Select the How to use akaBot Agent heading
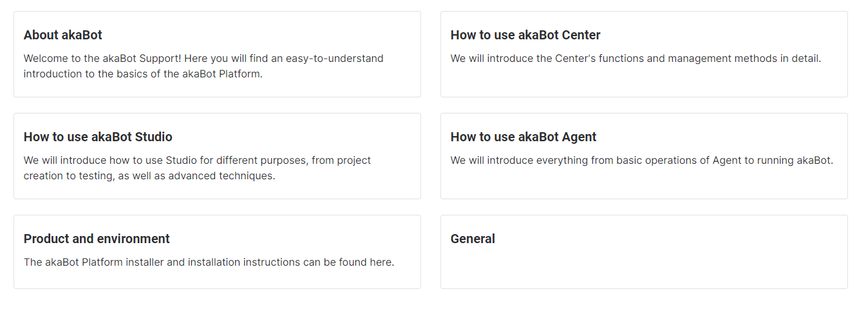868x316 pixels. click(x=524, y=137)
